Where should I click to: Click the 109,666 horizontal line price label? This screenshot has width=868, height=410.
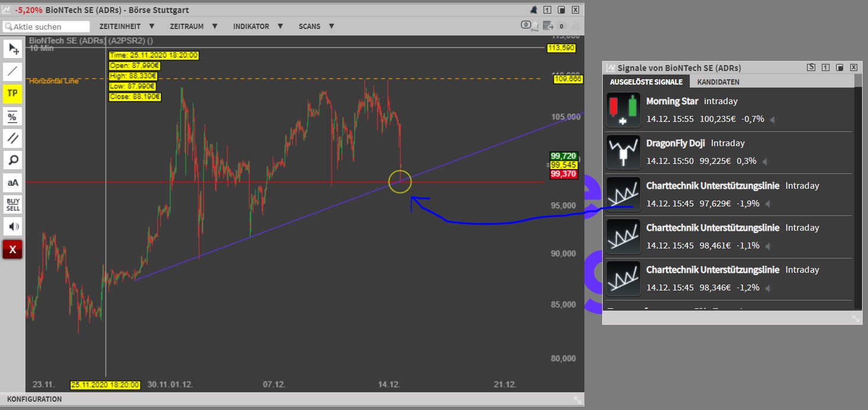pos(568,79)
